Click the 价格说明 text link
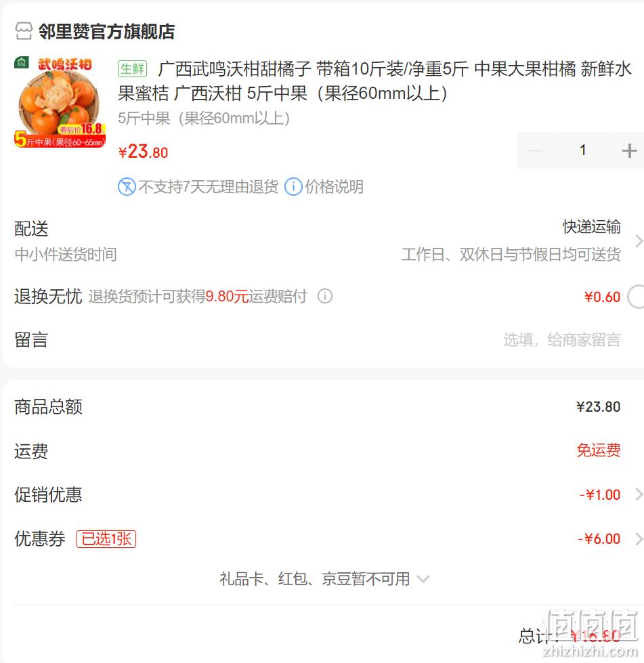Viewport: 644px width, 663px height. tap(334, 186)
